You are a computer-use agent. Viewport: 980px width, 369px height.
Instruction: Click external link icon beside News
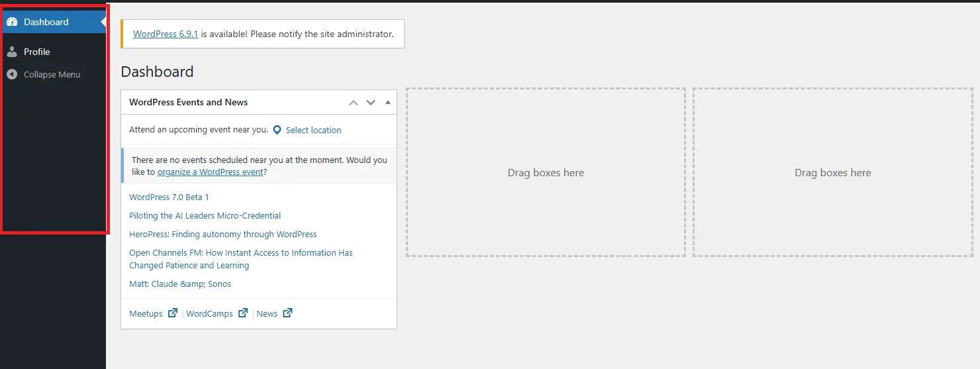(287, 313)
